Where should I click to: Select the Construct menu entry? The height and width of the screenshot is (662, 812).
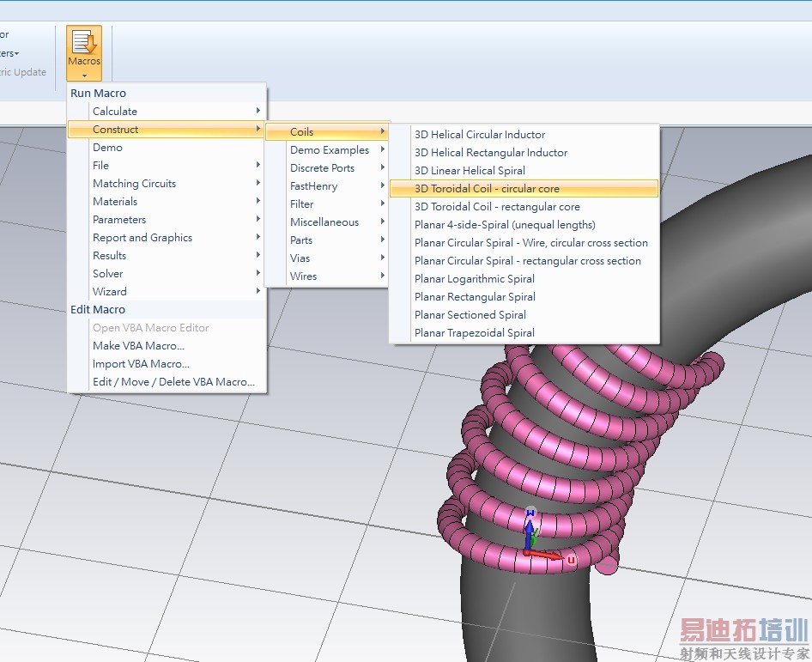click(x=167, y=130)
